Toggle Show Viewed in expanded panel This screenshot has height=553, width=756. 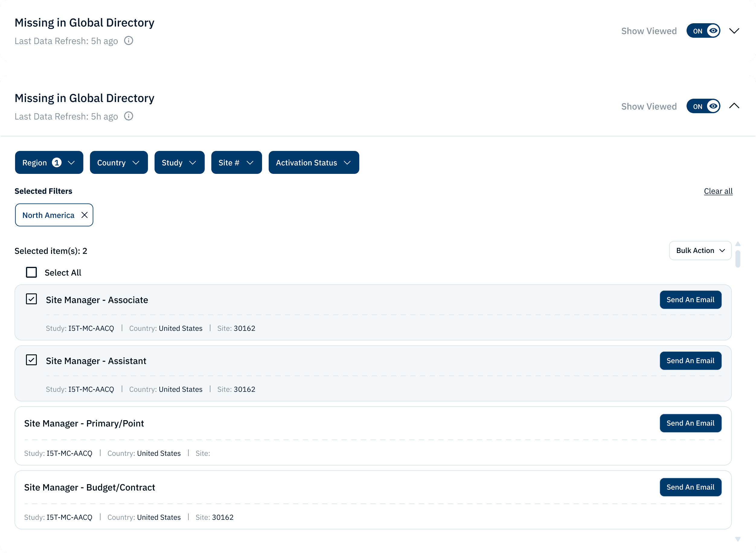pos(703,106)
